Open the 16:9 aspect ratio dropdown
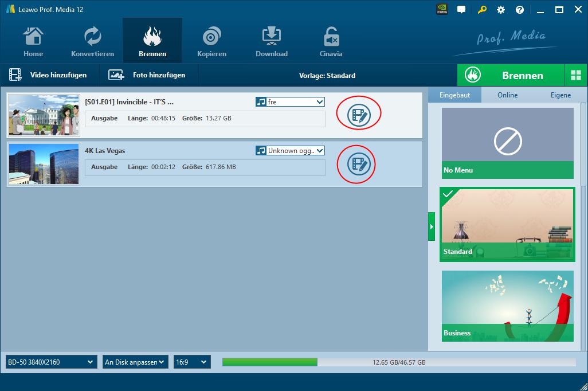Screen dimensions: 588x391 192,362
